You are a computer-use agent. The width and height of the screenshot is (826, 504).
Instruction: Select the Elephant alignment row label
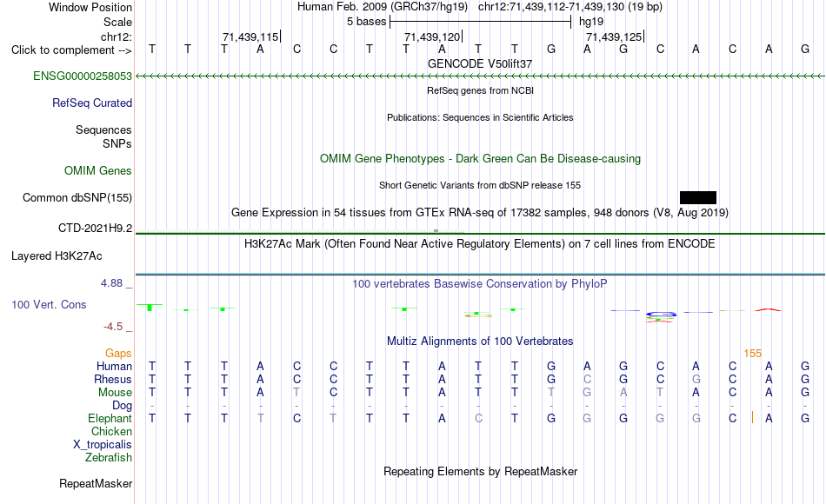pos(110,419)
